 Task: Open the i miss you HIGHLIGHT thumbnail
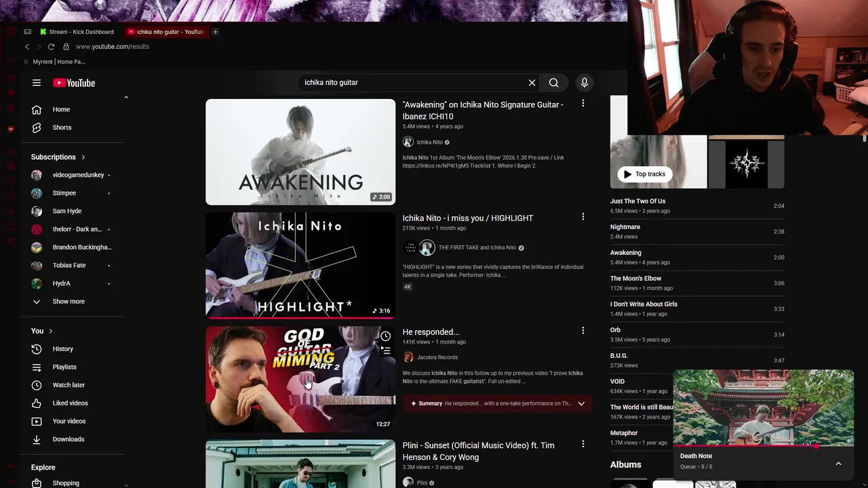(300, 265)
